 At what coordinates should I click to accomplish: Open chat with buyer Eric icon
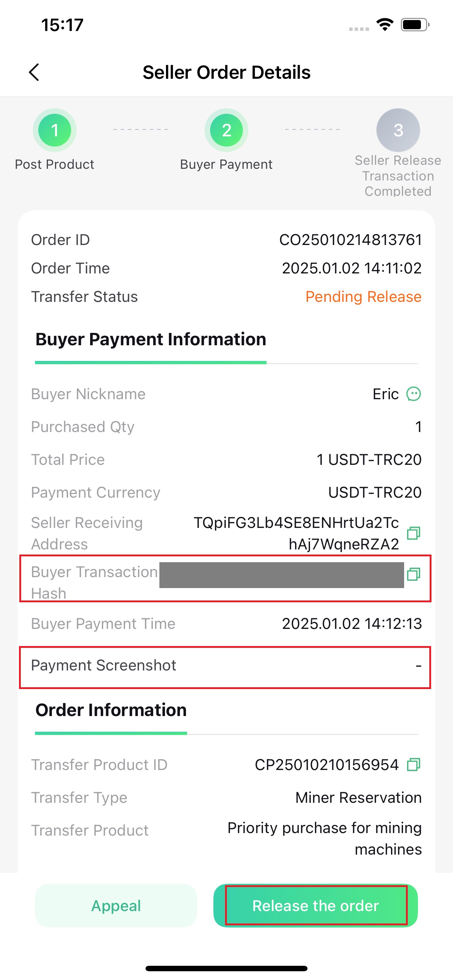click(413, 394)
